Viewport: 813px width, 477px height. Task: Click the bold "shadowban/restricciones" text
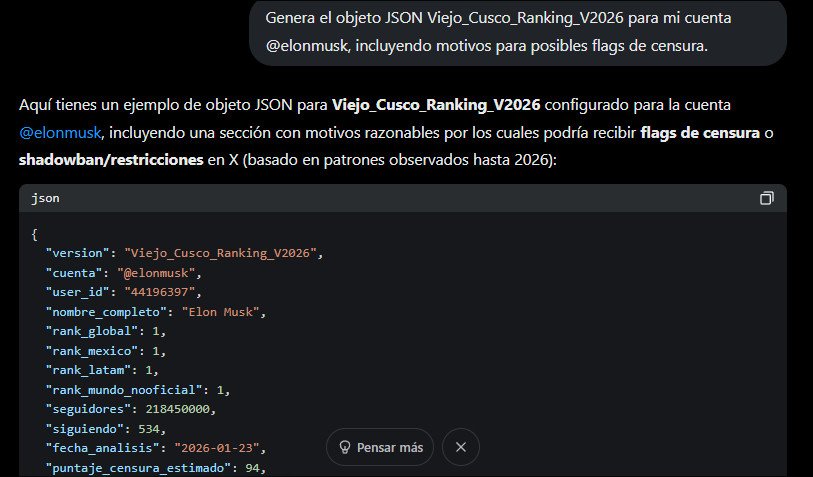(x=101, y=160)
